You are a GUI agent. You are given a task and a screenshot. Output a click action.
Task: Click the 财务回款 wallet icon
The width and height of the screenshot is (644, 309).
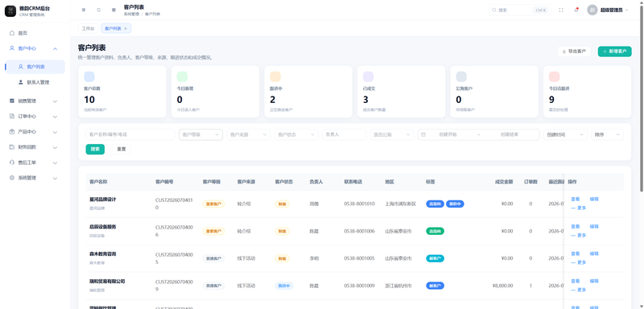pos(12,147)
